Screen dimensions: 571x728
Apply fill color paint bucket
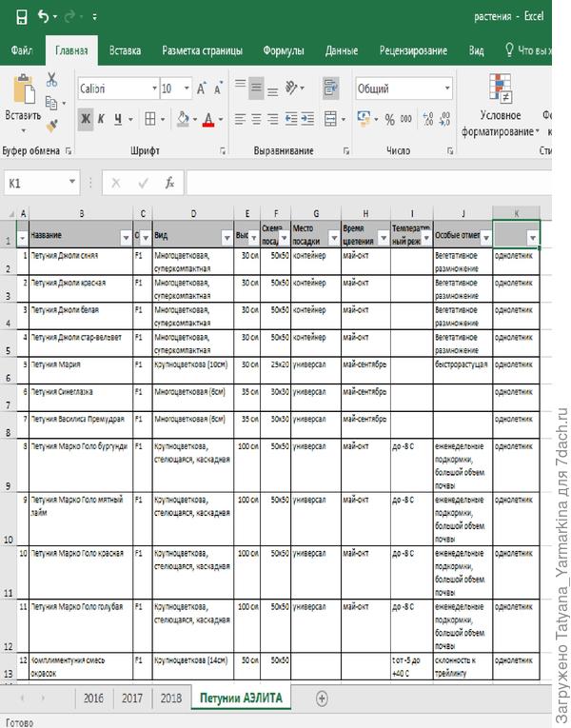pos(183,119)
